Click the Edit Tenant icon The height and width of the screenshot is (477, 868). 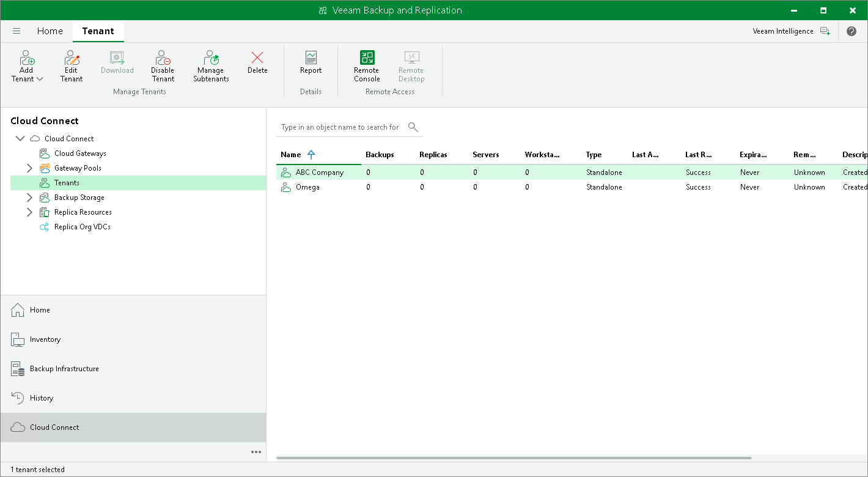point(72,58)
